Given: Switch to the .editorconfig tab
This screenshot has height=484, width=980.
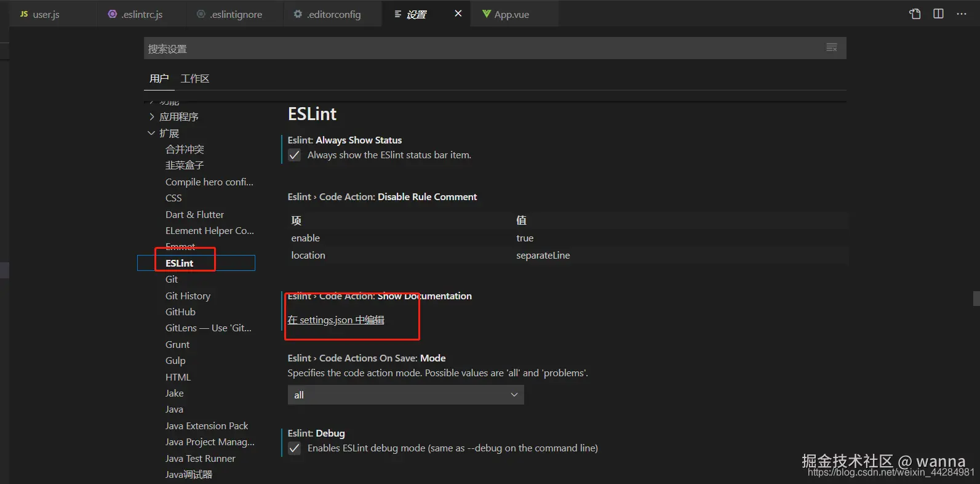Looking at the screenshot, I should (327, 14).
